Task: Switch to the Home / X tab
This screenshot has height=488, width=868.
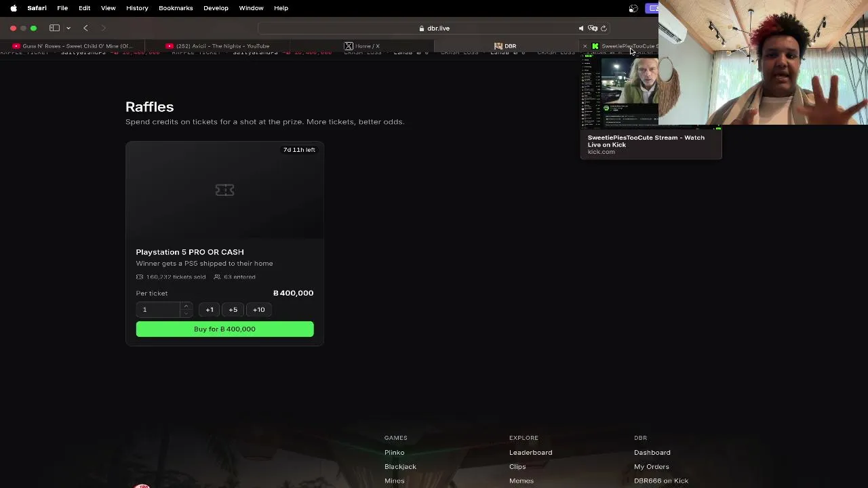Action: (361, 46)
